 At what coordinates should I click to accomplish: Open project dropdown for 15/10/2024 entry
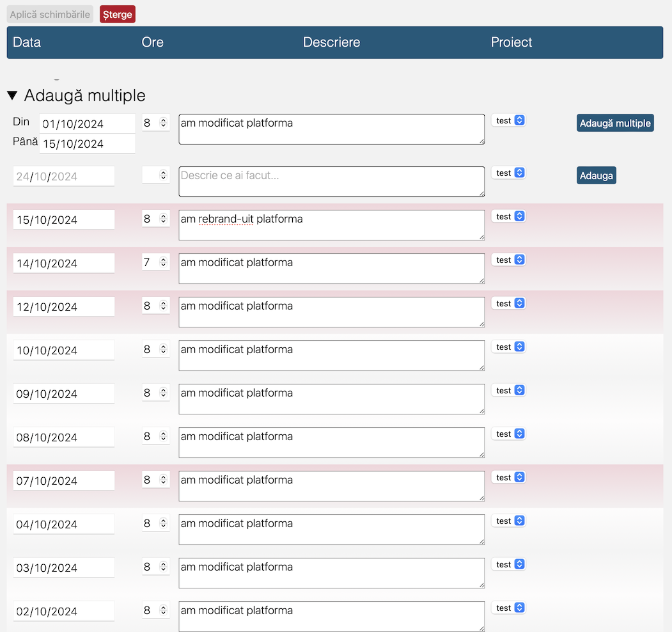(x=509, y=216)
